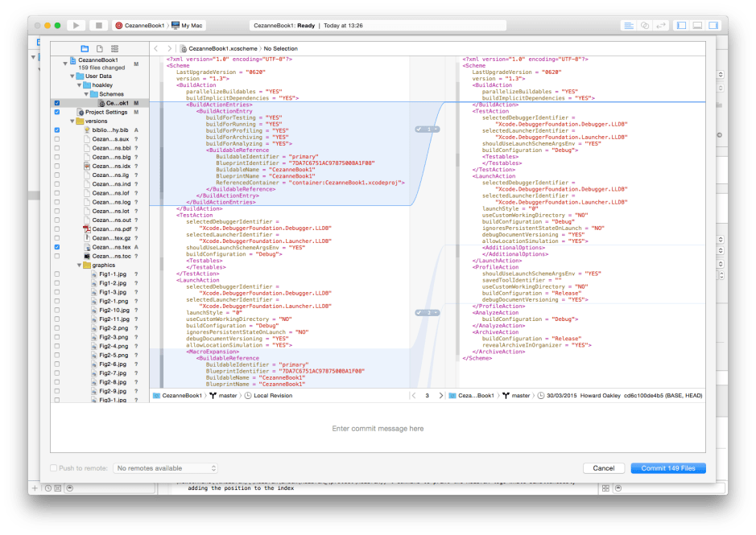Image resolution: width=756 pixels, height=535 pixels.
Task: Toggle the Navigator panel visibility icon
Action: (681, 25)
